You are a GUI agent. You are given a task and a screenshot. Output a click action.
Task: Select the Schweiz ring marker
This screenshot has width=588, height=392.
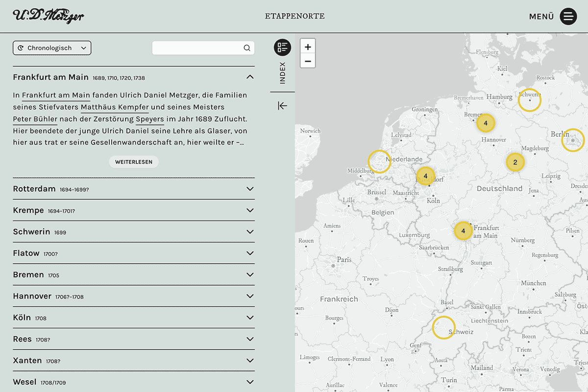click(444, 328)
